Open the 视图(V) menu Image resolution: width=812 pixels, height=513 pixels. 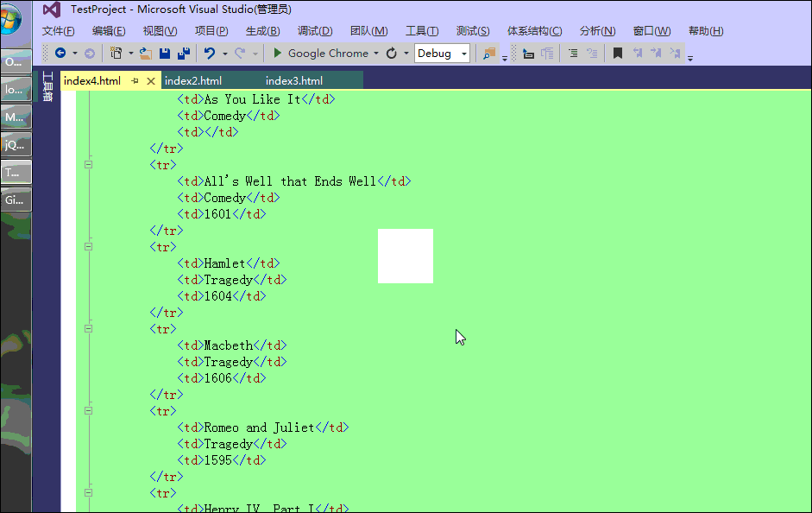160,31
